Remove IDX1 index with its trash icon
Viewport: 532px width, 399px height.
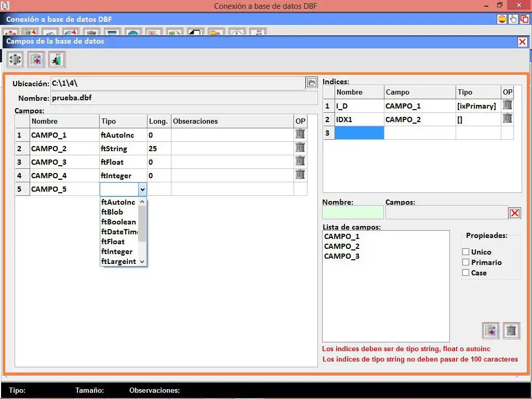(507, 118)
